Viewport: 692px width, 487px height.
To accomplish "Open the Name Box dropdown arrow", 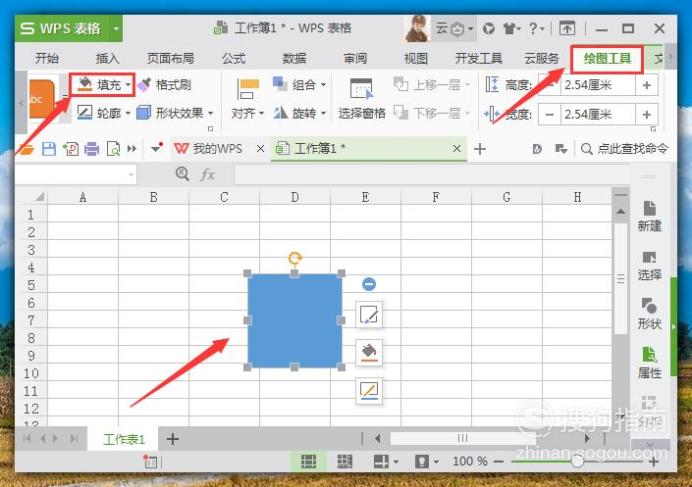I will tap(131, 175).
